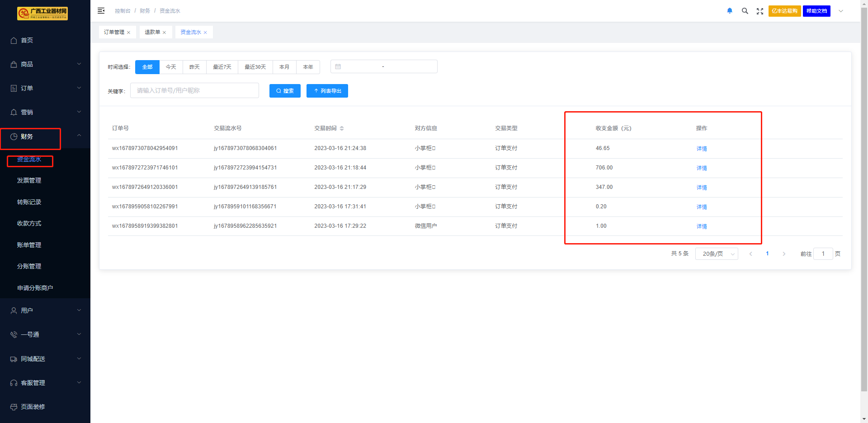Sort by 交易时间 column arrows

[342, 128]
